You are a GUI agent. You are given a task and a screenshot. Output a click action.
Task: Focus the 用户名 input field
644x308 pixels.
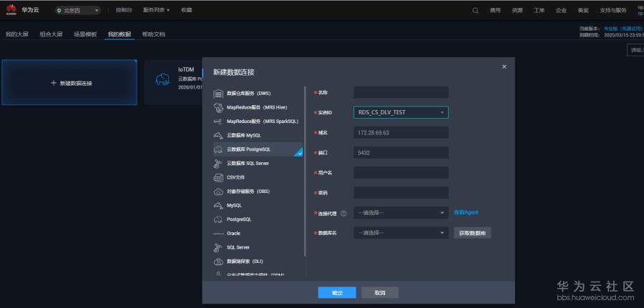401,173
